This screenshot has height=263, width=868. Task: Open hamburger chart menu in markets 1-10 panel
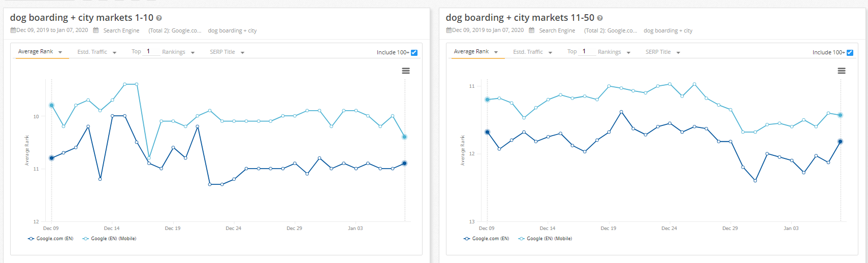click(406, 71)
